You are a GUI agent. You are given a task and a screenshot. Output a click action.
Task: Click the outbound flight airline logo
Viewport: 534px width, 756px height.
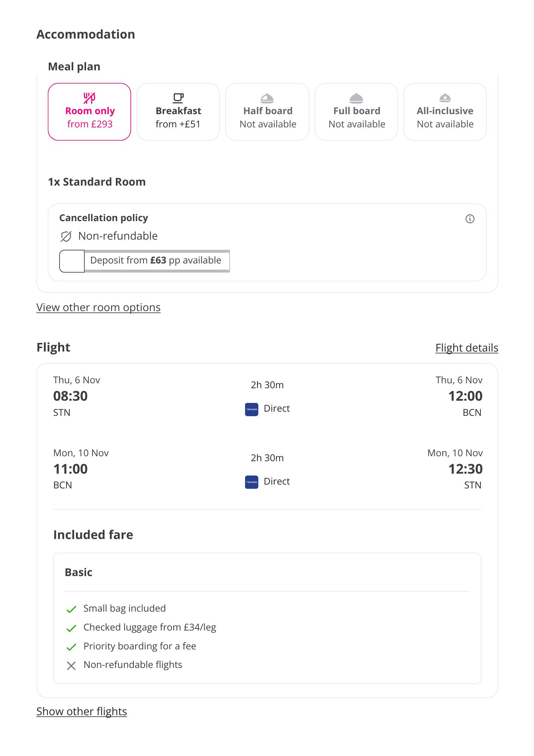click(252, 409)
